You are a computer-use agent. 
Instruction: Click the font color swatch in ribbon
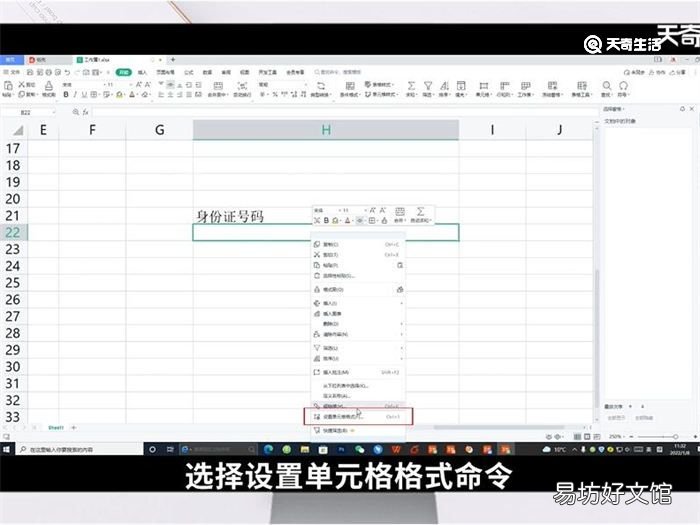(x=132, y=95)
